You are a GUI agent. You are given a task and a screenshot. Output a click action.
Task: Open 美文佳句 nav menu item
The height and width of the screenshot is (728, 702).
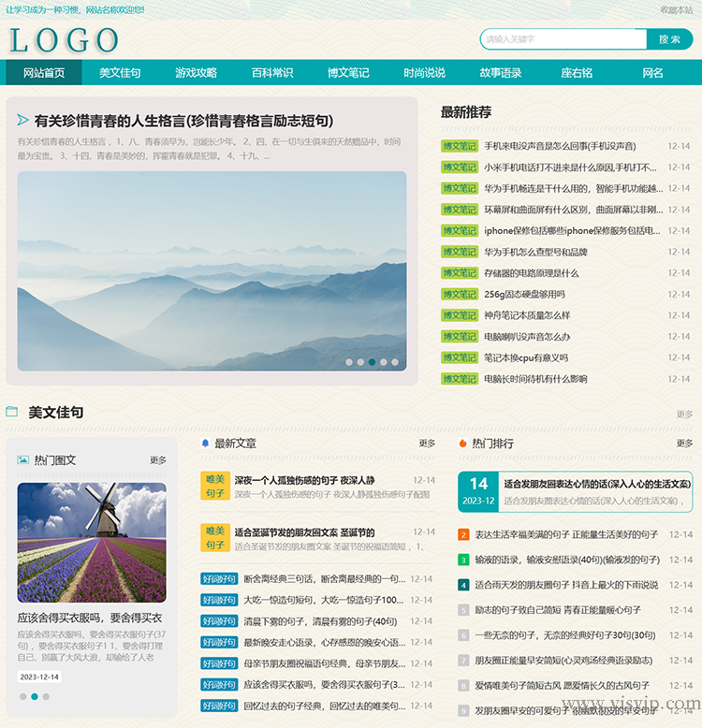pos(120,72)
